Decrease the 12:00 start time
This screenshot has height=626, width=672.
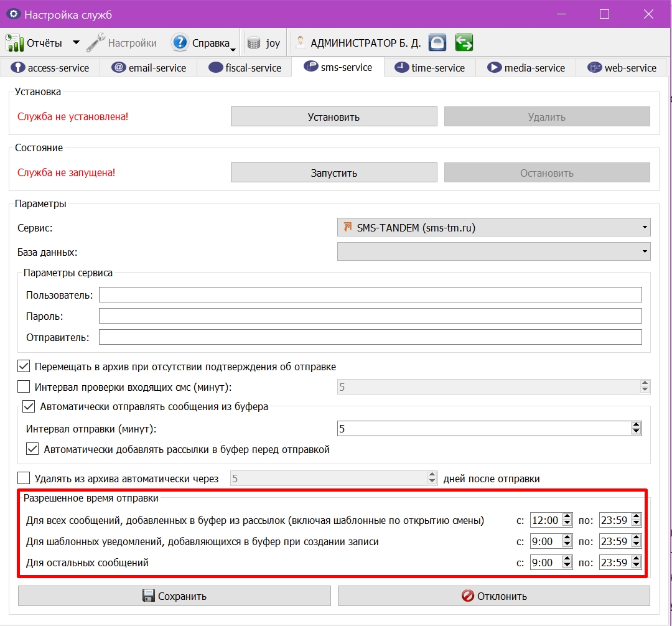point(567,523)
